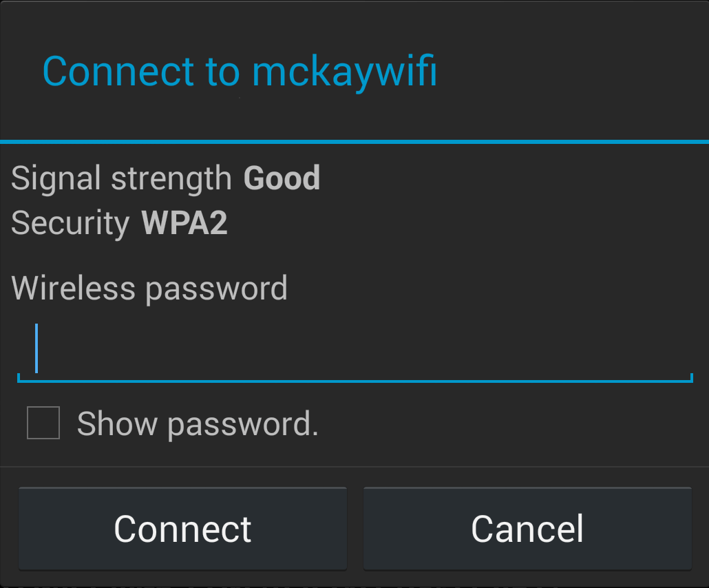Image resolution: width=709 pixels, height=588 pixels.
Task: Click the word "mckaywifi" in the header
Action: point(345,72)
